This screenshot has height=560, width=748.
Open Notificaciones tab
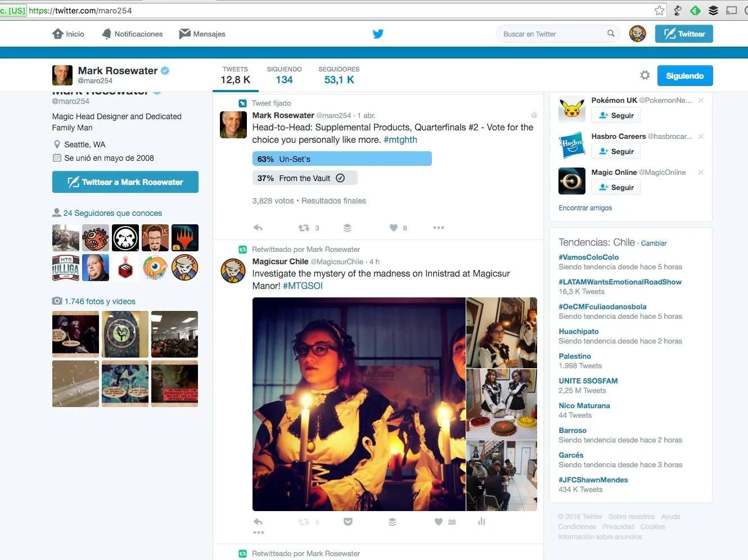132,34
